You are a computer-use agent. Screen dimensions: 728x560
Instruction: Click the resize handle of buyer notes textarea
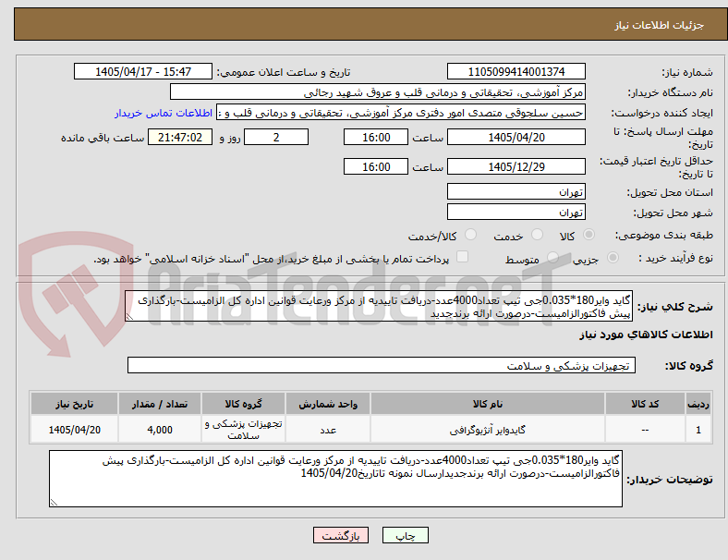[x=54, y=502]
